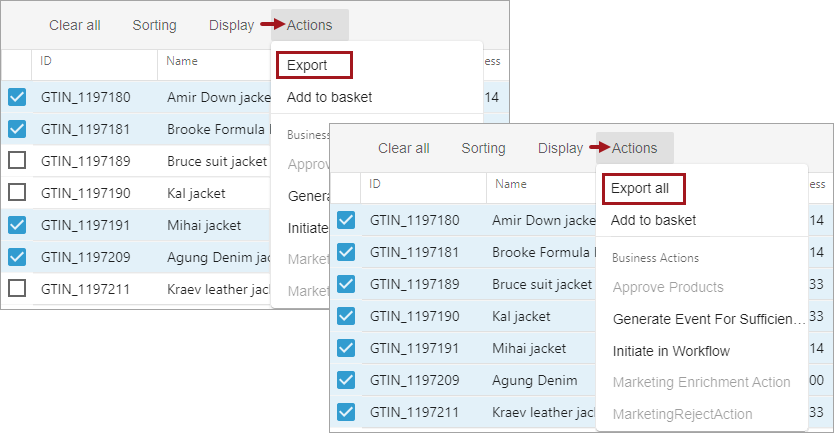
Task: Click the Name column header in back table
Action: pos(182,61)
